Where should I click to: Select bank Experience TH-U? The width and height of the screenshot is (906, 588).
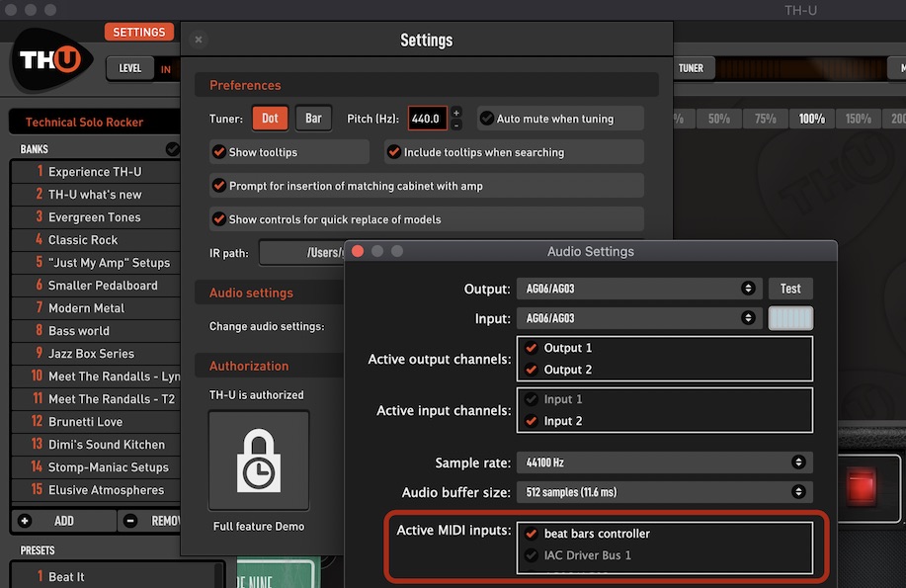[96, 172]
